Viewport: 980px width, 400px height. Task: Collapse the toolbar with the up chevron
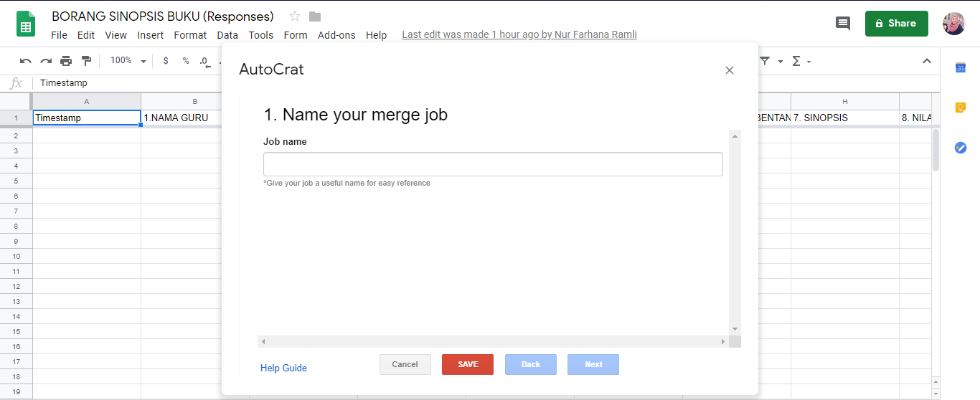(x=926, y=61)
